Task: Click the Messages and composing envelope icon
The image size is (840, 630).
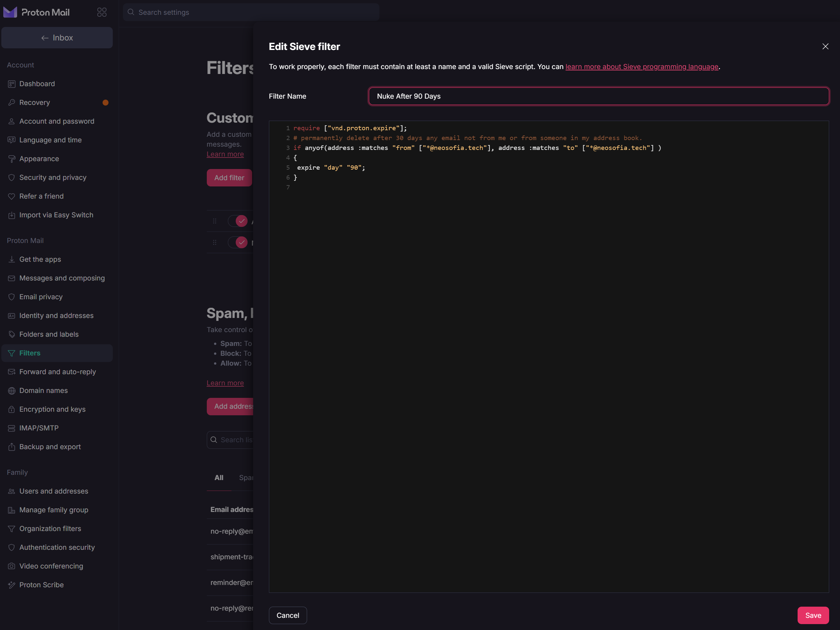Action: coord(12,279)
